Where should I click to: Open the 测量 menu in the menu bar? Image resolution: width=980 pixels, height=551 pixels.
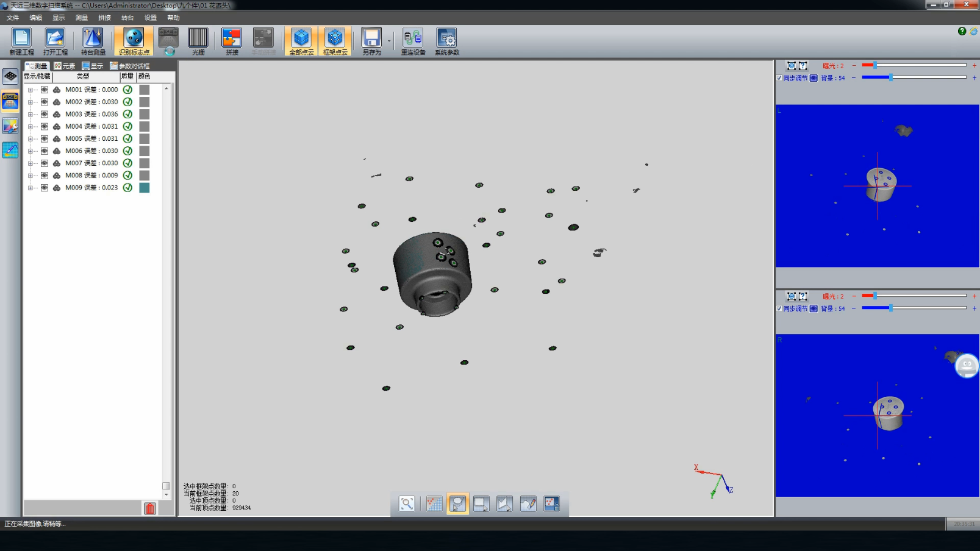[x=81, y=18]
